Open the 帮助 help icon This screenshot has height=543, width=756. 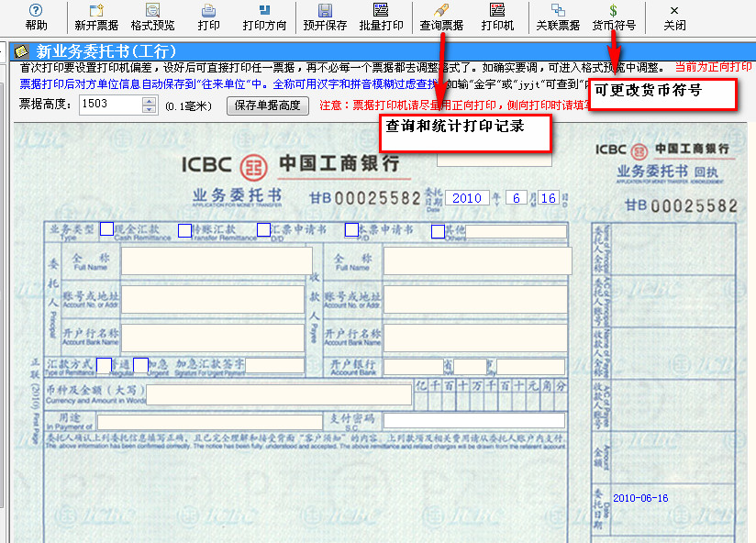(x=36, y=17)
